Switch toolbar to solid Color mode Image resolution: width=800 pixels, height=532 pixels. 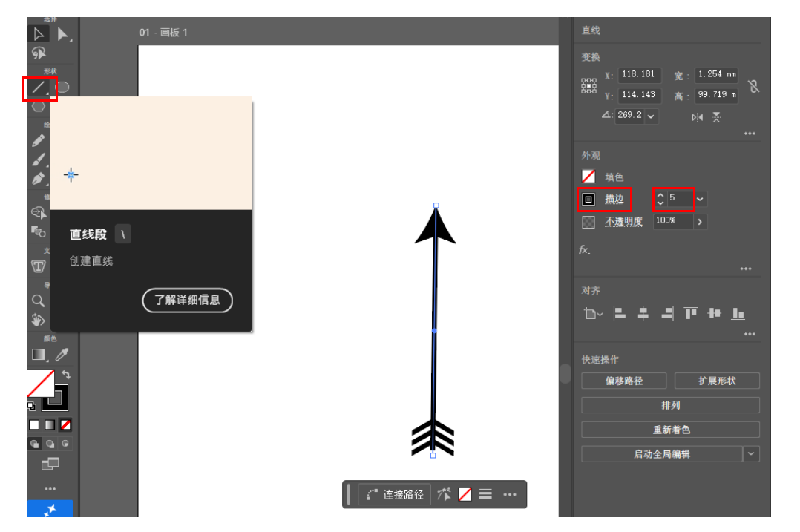point(34,424)
